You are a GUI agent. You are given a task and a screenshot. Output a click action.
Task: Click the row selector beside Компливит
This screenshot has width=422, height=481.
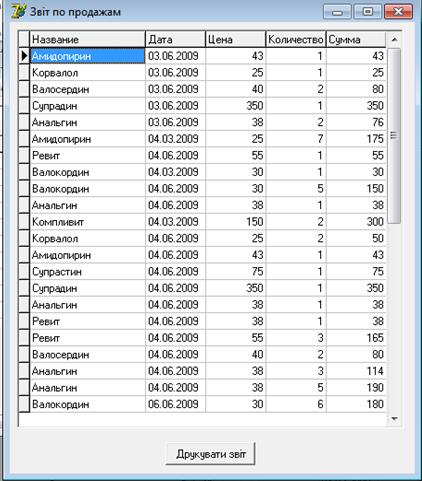coord(24,222)
